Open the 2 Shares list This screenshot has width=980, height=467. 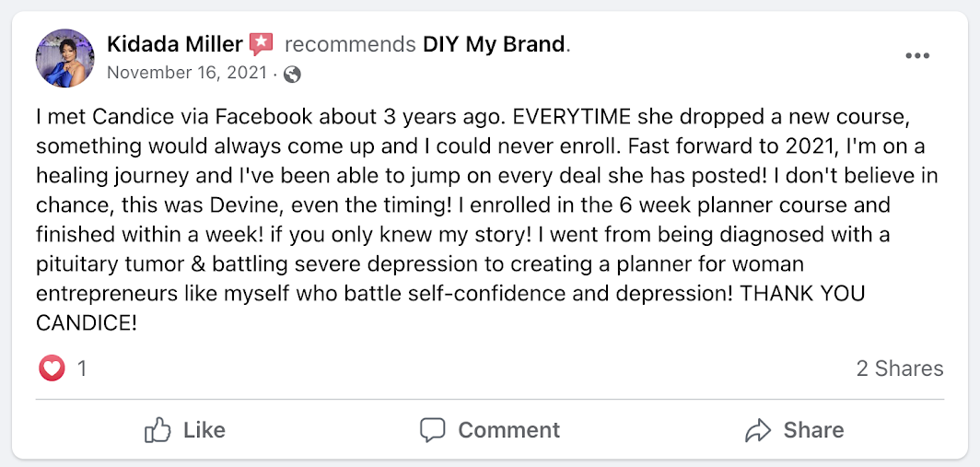coord(900,368)
